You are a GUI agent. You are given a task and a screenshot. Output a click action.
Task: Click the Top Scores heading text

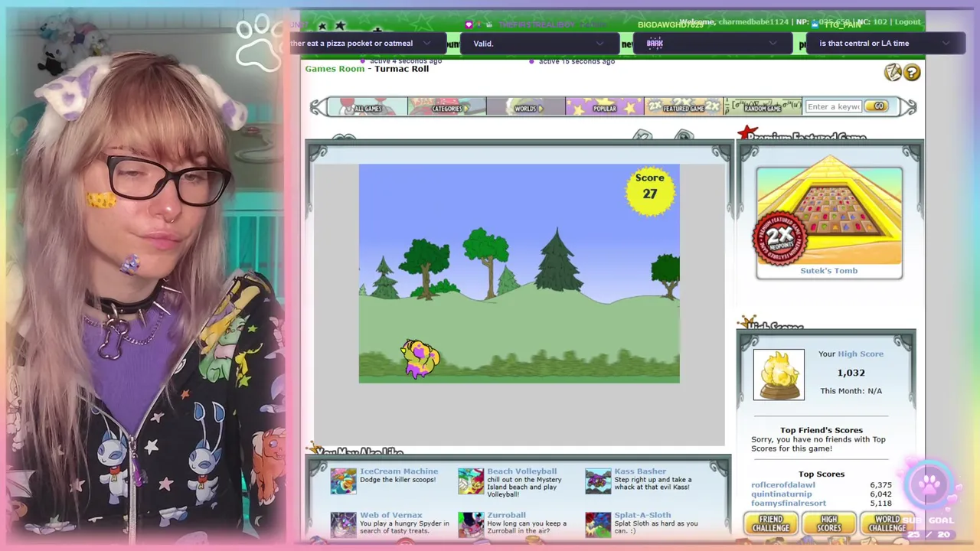pos(822,474)
